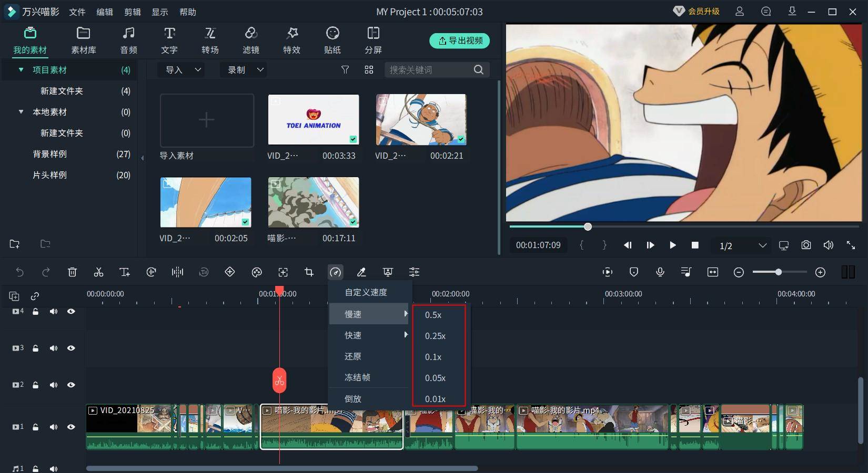The height and width of the screenshot is (473, 868).
Task: Open the 我的素材 tab
Action: 30,40
